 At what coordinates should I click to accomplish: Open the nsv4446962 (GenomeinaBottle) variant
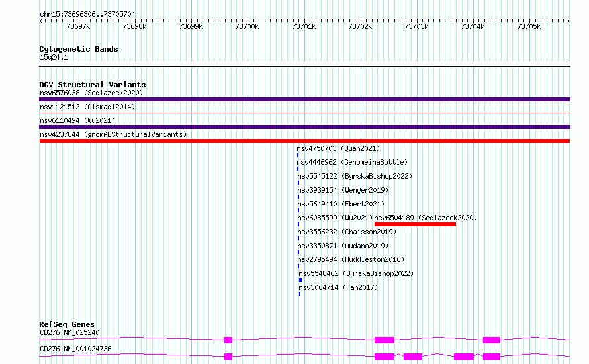pyautogui.click(x=352, y=162)
